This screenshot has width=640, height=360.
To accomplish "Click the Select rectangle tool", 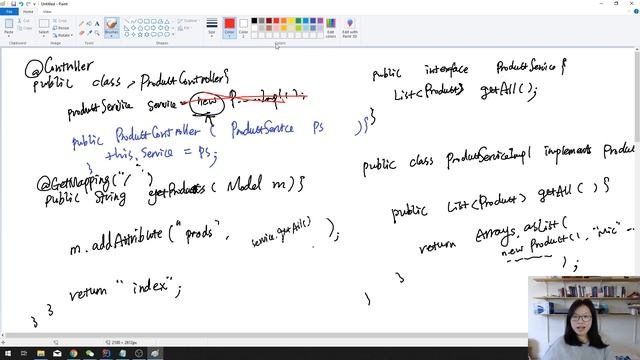I will [x=44, y=24].
